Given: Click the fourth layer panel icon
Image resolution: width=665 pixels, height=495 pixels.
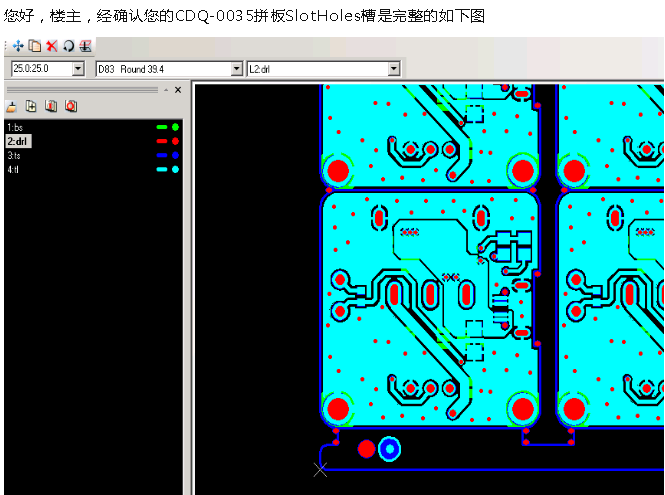Looking at the screenshot, I should (x=70, y=106).
